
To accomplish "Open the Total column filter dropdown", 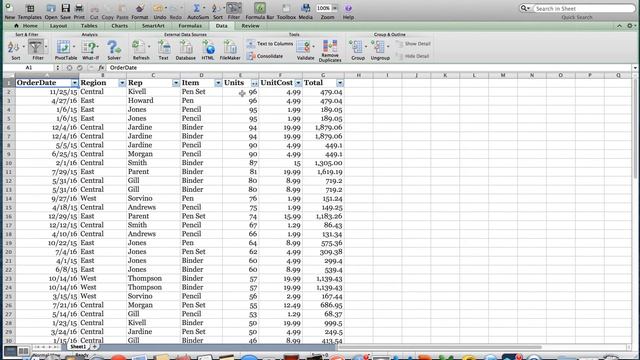I will [340, 83].
